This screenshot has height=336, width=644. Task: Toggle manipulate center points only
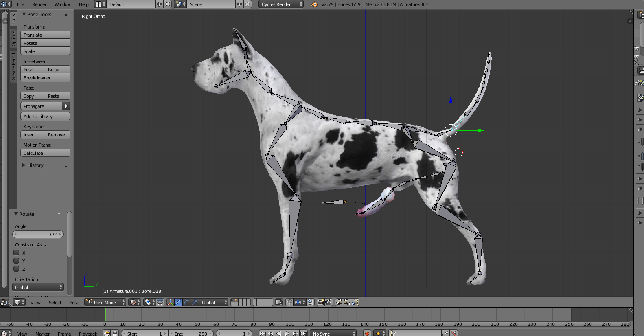pyautogui.click(x=160, y=302)
